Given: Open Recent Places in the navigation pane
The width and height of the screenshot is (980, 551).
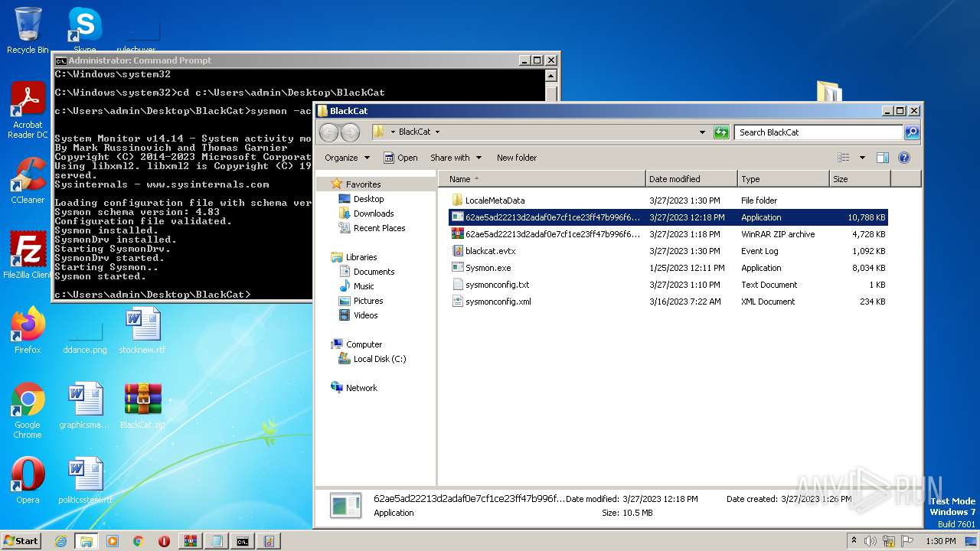Looking at the screenshot, I should pos(379,228).
